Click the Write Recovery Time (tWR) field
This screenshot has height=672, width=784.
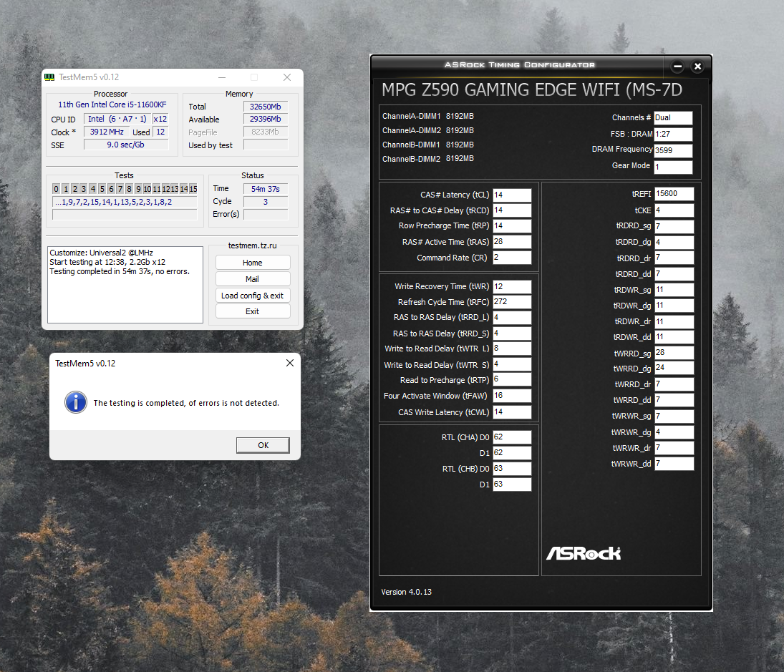click(x=512, y=287)
